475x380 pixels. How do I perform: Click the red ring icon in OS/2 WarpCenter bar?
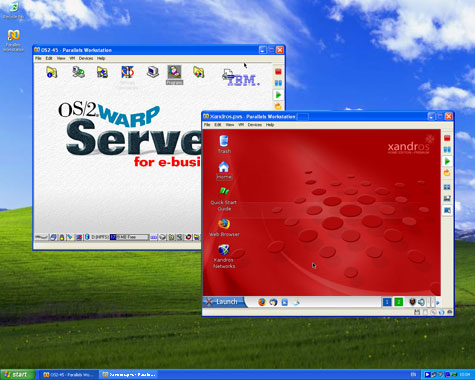coord(188,237)
